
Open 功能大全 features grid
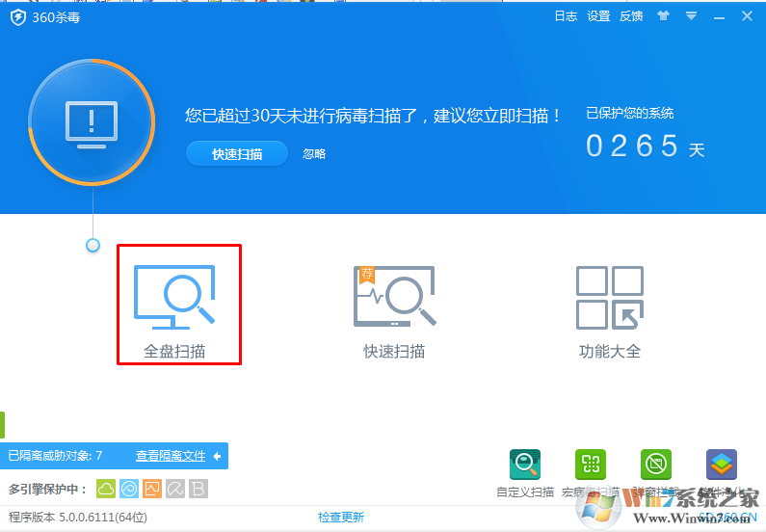point(609,305)
